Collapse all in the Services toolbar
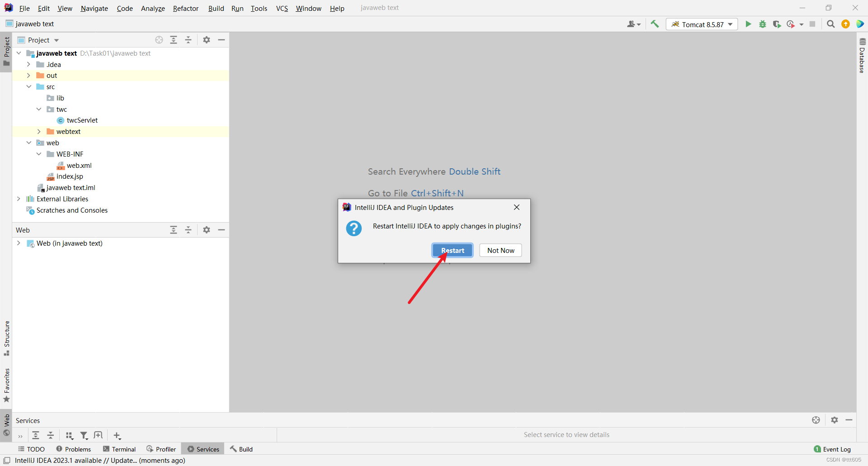This screenshot has width=868, height=466. (51, 435)
